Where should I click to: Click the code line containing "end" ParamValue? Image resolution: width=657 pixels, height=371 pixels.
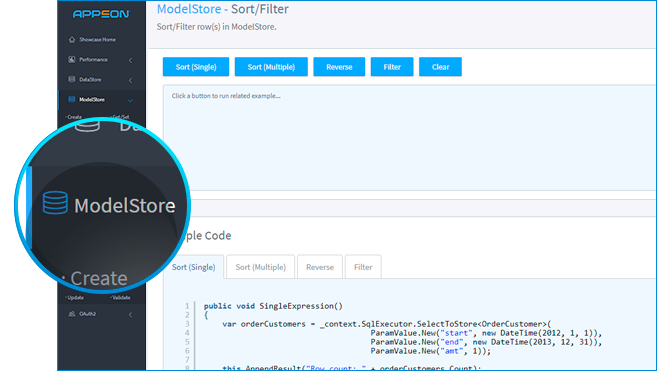(x=486, y=342)
